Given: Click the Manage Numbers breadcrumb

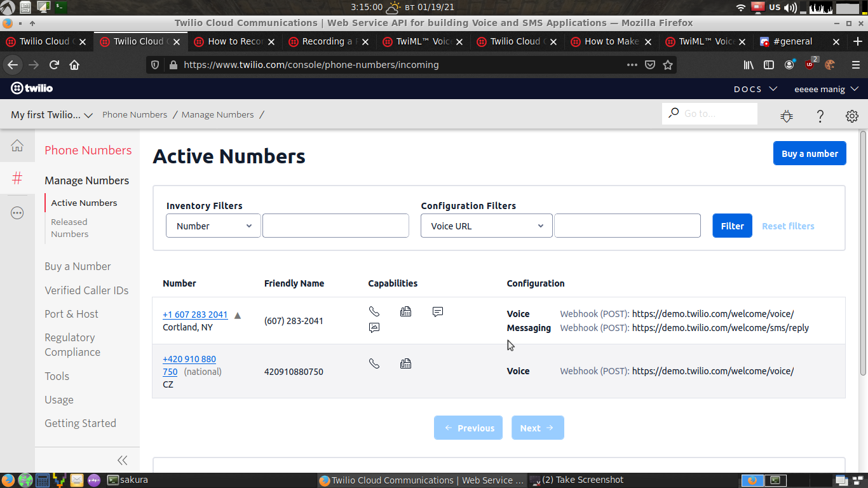Looking at the screenshot, I should [217, 115].
